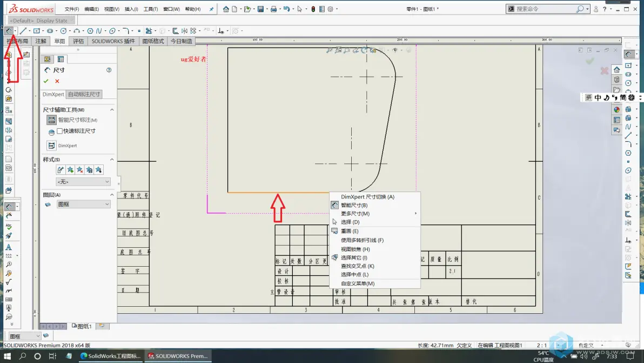Open the 帮助(H) menu
This screenshot has width=644, height=363.
coord(193,9)
